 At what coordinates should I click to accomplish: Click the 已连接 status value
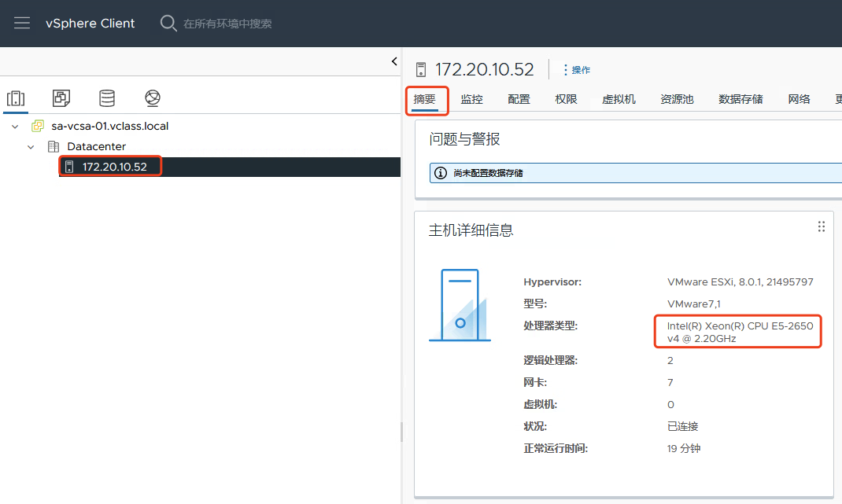click(x=682, y=426)
